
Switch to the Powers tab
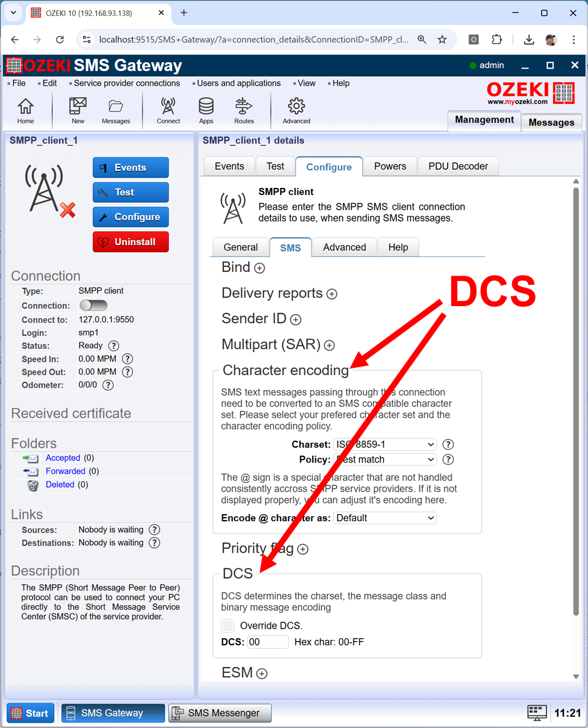(390, 166)
